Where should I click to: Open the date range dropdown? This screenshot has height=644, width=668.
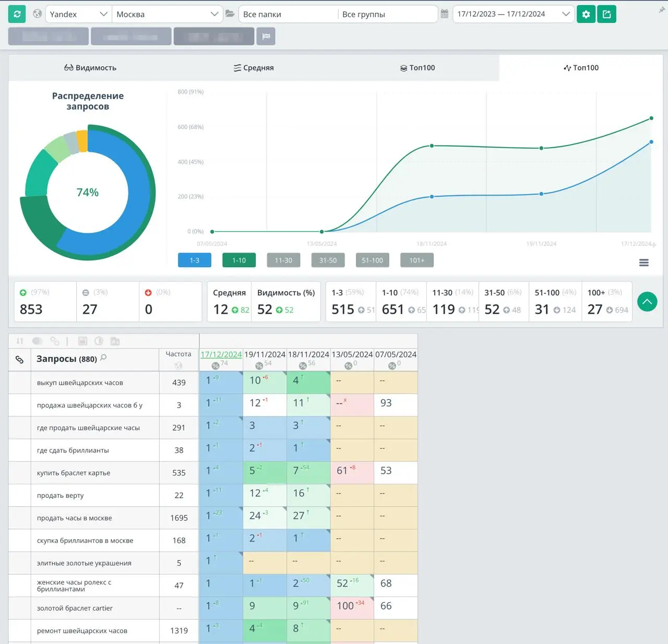[514, 14]
